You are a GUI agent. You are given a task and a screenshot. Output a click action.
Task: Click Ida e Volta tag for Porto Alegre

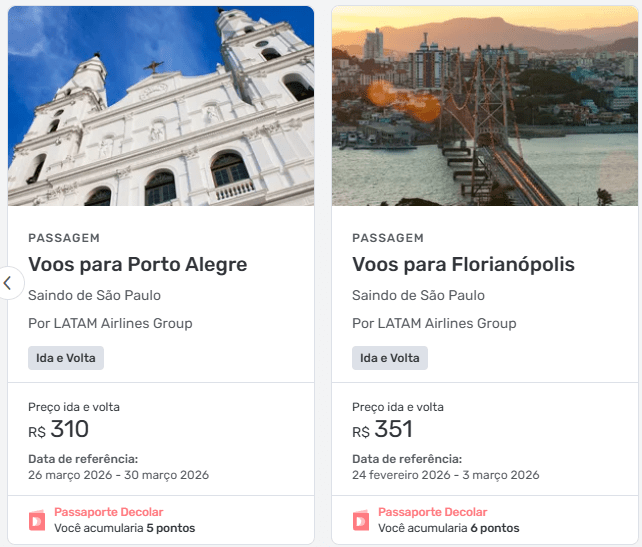66,358
